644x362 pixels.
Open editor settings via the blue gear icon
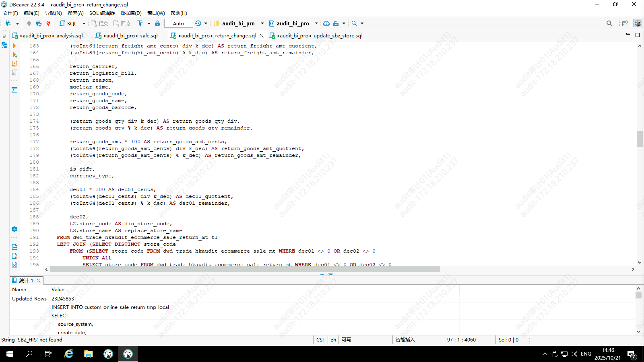(x=14, y=229)
